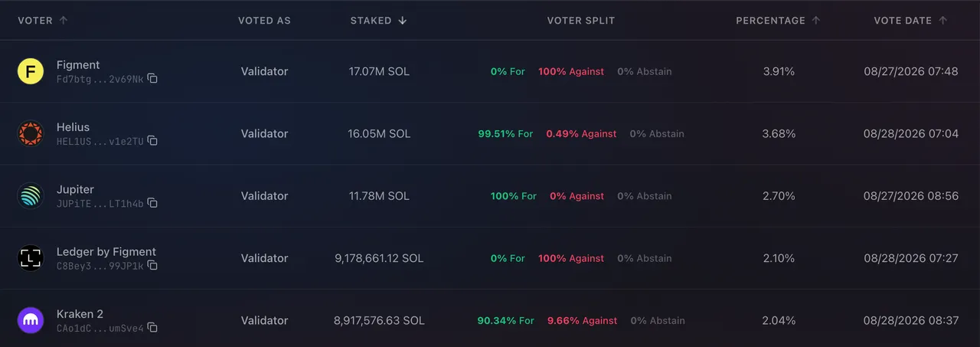980x347 pixels.
Task: Click the Jupiter logo icon
Action: pyautogui.click(x=31, y=196)
